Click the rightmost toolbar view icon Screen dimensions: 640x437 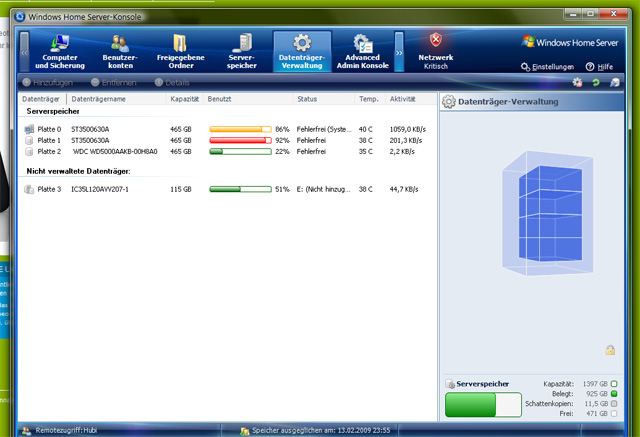[x=615, y=82]
